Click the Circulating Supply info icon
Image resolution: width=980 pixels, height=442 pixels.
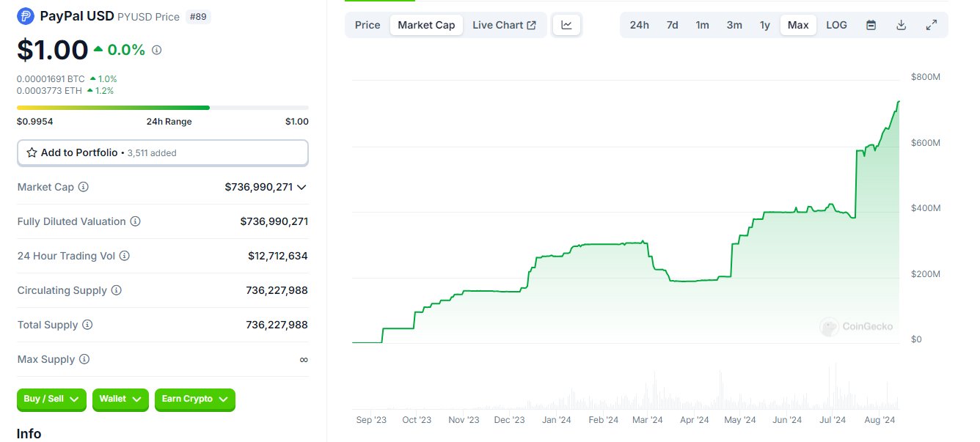click(117, 290)
